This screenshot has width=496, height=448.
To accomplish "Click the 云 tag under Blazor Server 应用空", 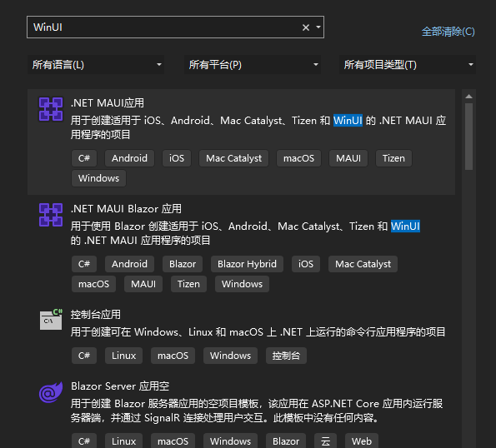I will (325, 441).
